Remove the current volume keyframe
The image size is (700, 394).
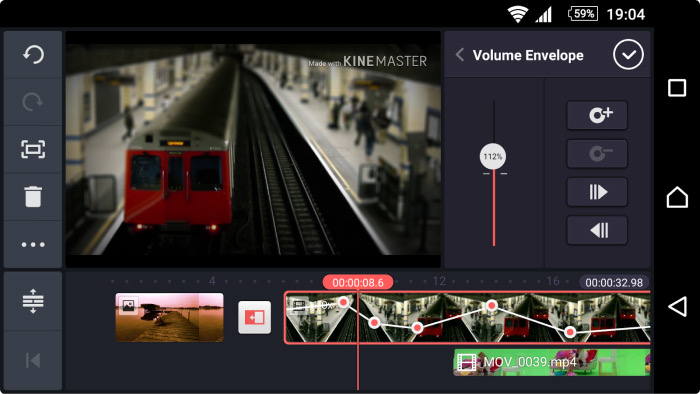[x=597, y=154]
